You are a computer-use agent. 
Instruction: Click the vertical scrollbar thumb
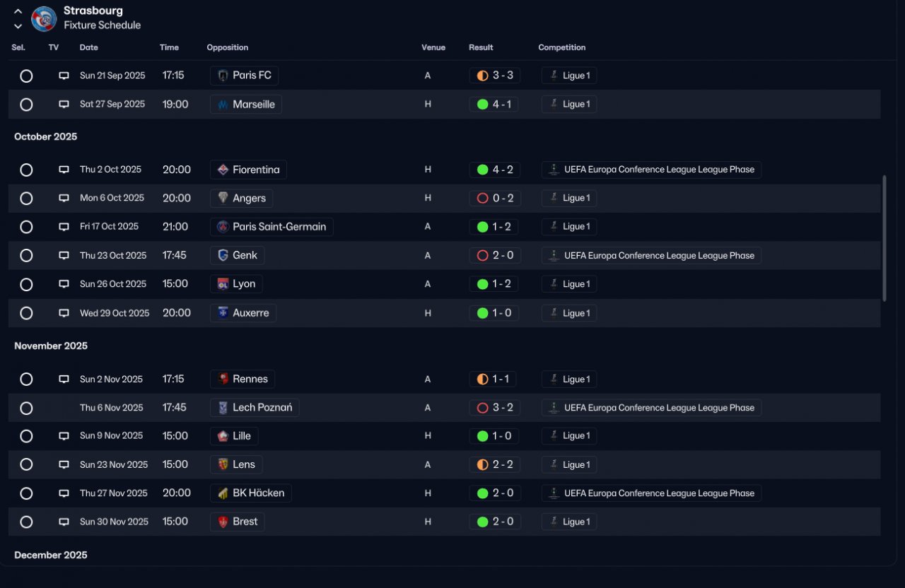884,239
